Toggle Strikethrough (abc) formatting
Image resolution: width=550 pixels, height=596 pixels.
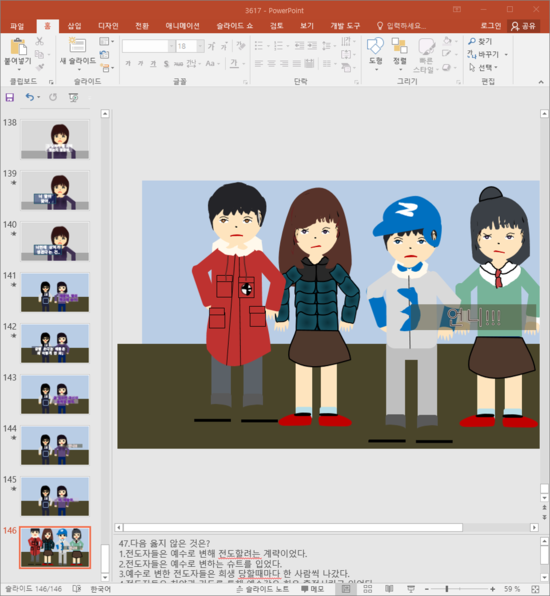tap(178, 63)
